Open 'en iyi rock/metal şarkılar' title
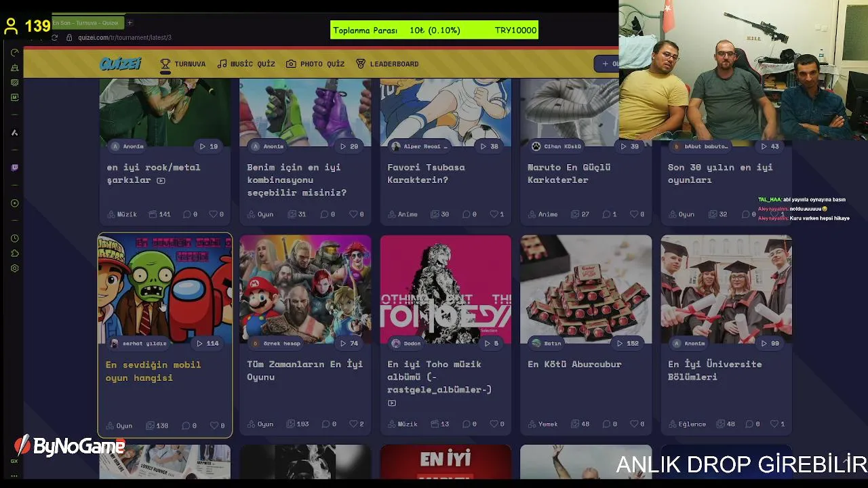Viewport: 868px width, 488px height. click(x=153, y=174)
